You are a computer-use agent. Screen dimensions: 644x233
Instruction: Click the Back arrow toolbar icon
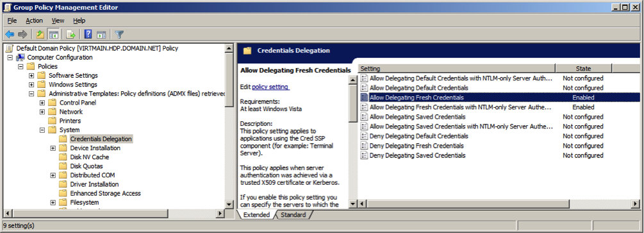tap(10, 34)
